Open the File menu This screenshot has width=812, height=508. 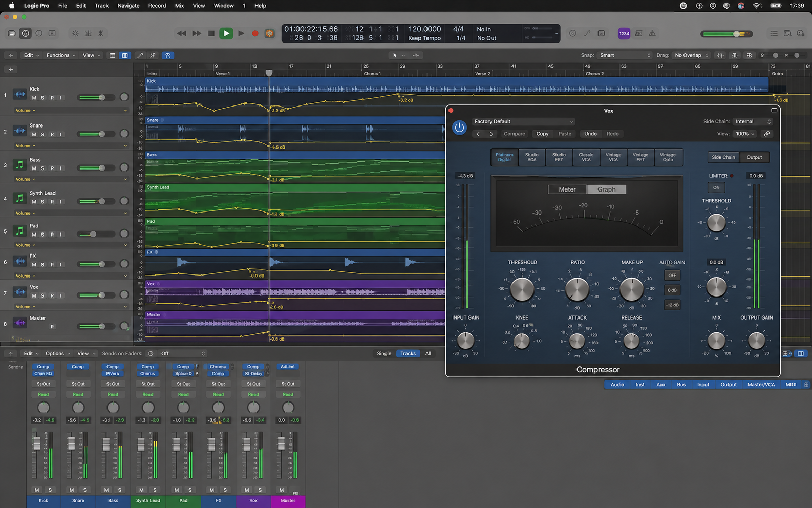pyautogui.click(x=62, y=6)
